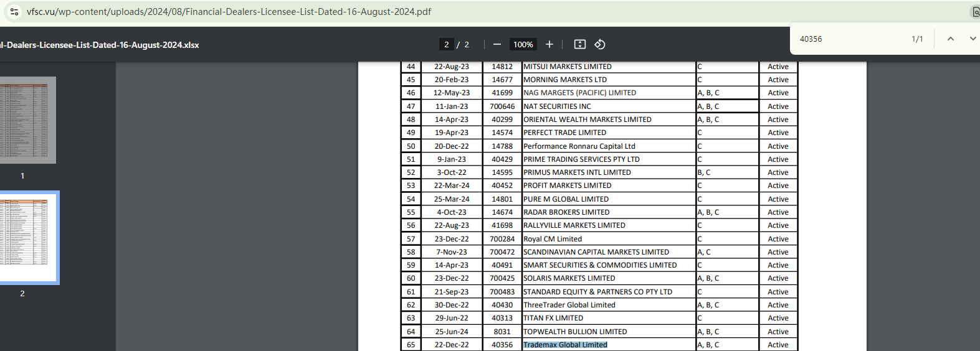Go to previous search match arrow

[950, 39]
